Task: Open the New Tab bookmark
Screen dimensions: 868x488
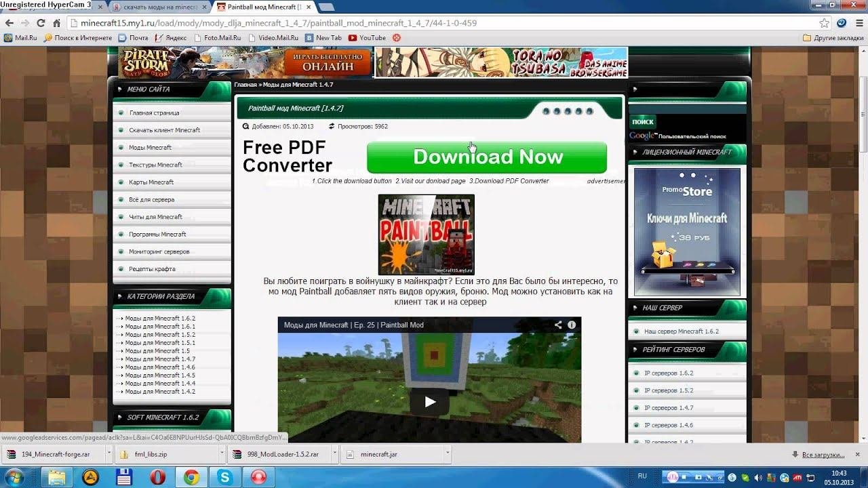Action: point(323,38)
